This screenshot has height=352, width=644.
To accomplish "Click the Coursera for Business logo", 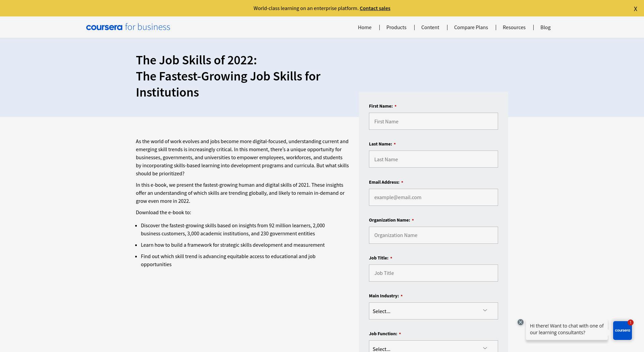I will 128,27.
